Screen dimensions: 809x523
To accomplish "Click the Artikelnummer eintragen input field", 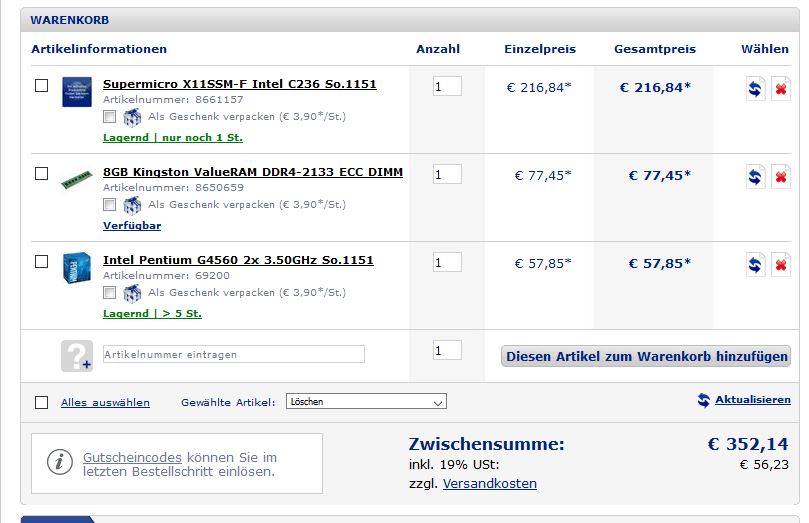I will point(234,354).
